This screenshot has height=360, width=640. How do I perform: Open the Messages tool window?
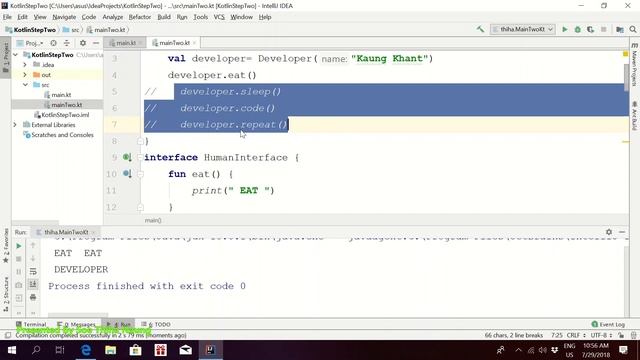click(x=77, y=324)
